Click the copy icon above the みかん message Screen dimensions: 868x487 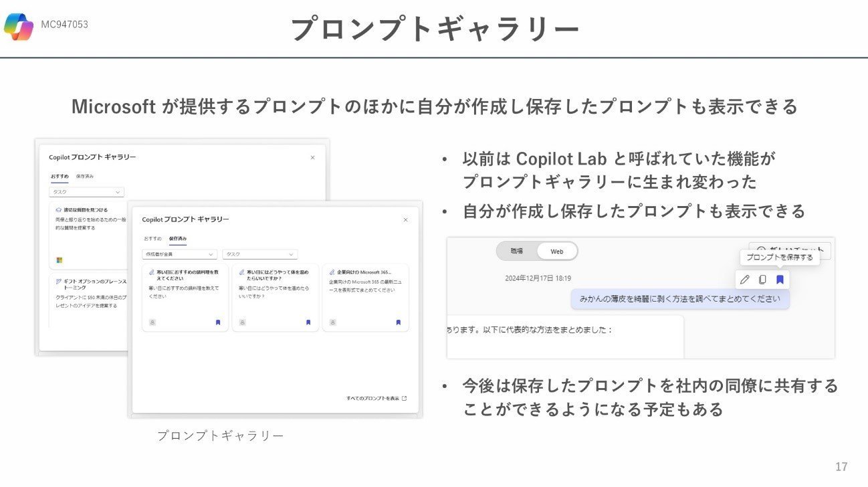pyautogui.click(x=762, y=280)
